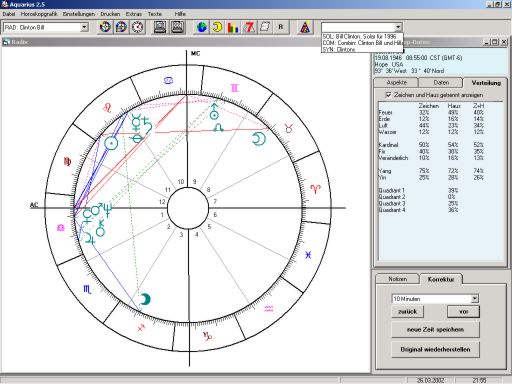Click the Cancer sign glyph on the zodiac ring
Screen dimensions: 512x384
[169, 80]
